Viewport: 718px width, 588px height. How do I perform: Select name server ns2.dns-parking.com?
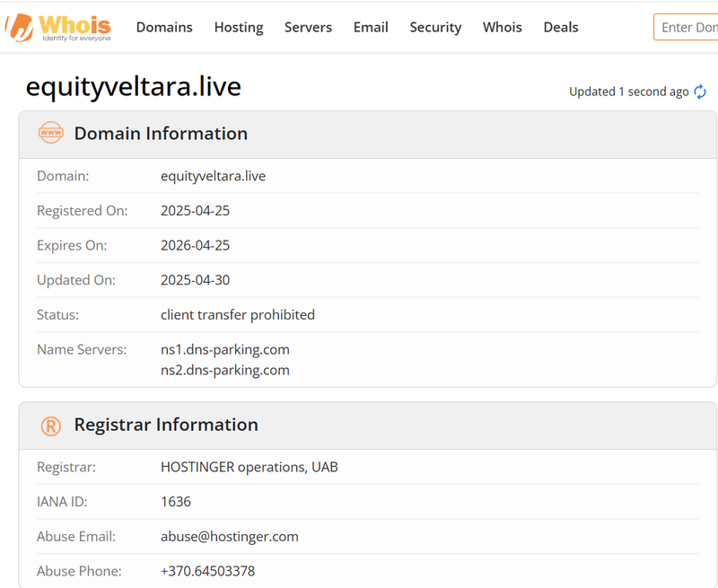pyautogui.click(x=225, y=370)
